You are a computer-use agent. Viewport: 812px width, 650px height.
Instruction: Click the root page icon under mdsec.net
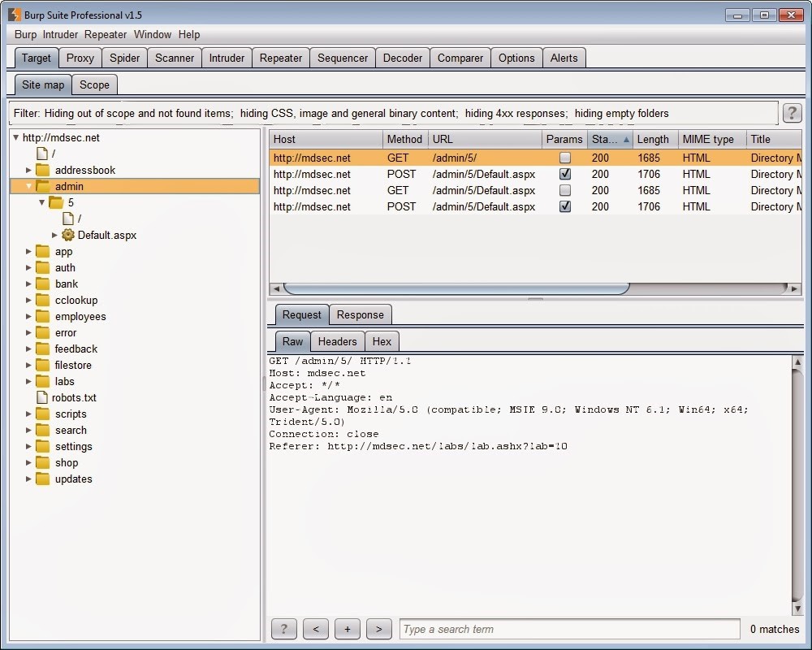(42, 154)
